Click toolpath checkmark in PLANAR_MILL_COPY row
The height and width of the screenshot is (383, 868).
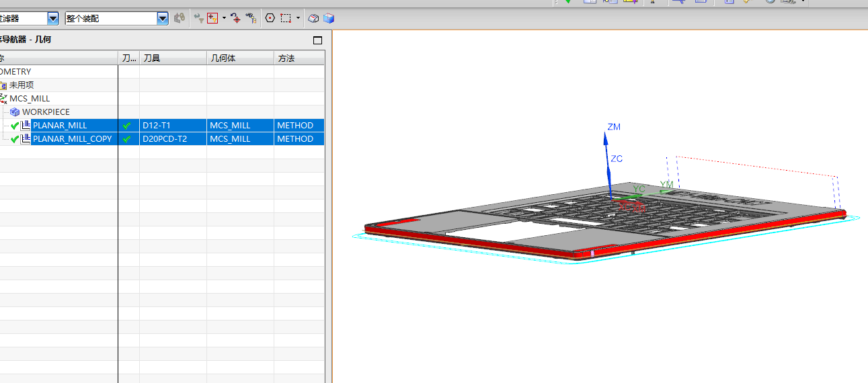tap(126, 139)
